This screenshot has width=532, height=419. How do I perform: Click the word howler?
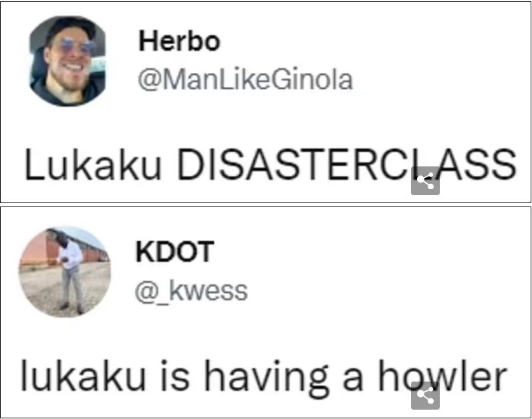442,376
